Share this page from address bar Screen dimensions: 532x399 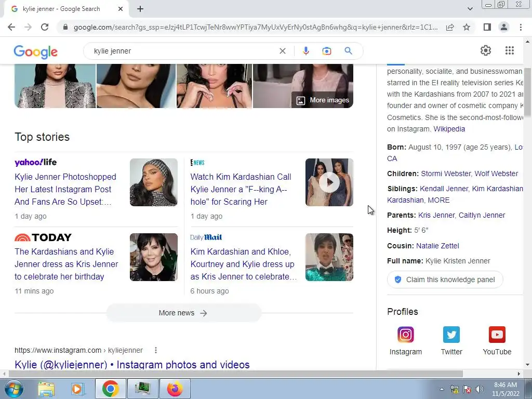click(x=450, y=27)
